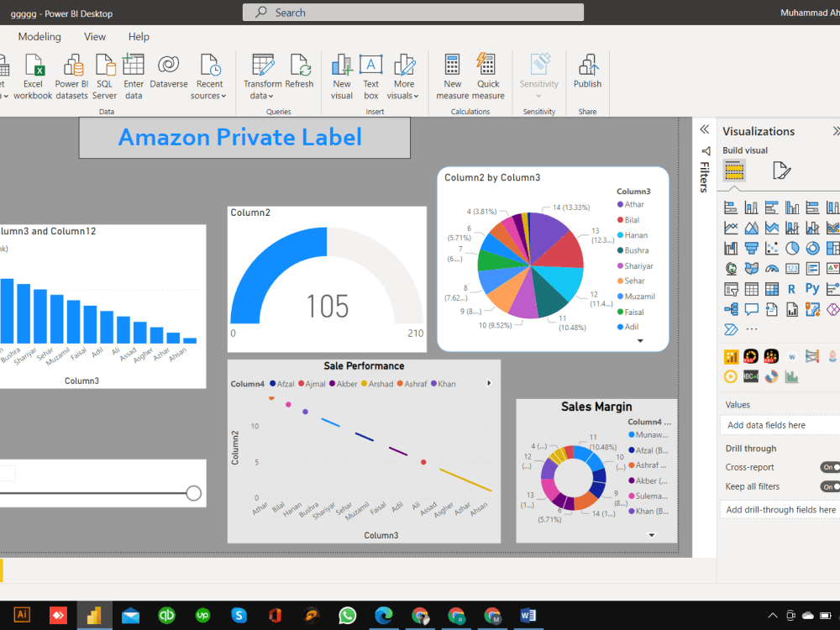This screenshot has width=840, height=630.
Task: Click the New measure button
Action: coord(452,76)
